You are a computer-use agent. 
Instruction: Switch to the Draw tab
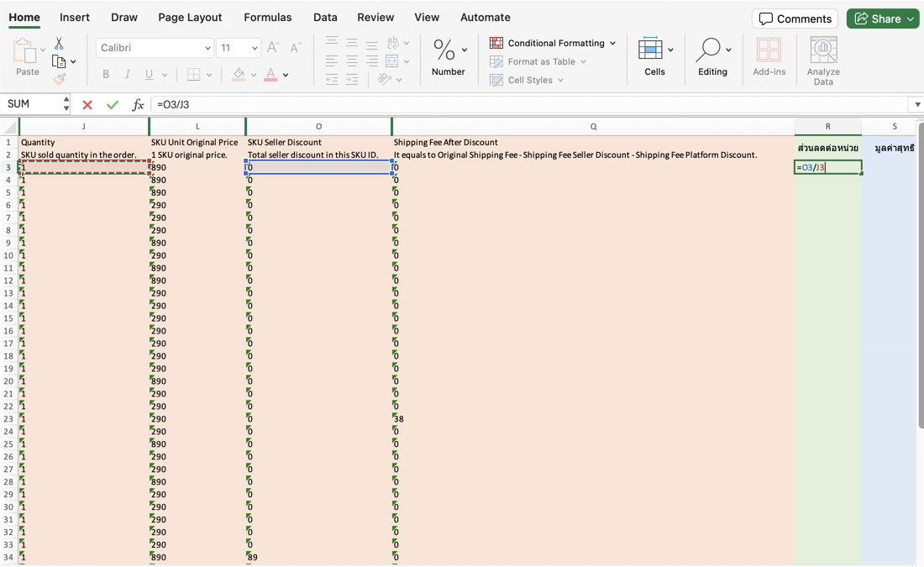pos(124,18)
